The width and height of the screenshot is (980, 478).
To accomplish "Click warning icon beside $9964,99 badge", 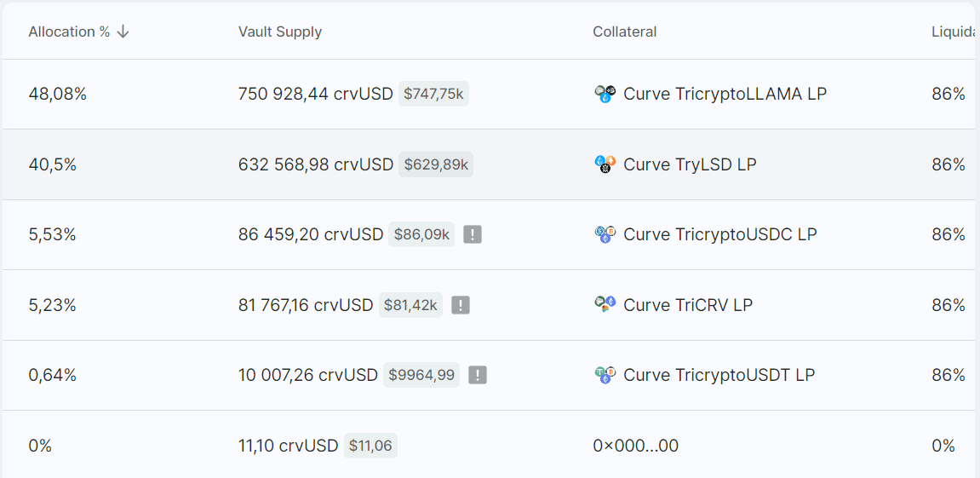I will (x=478, y=375).
